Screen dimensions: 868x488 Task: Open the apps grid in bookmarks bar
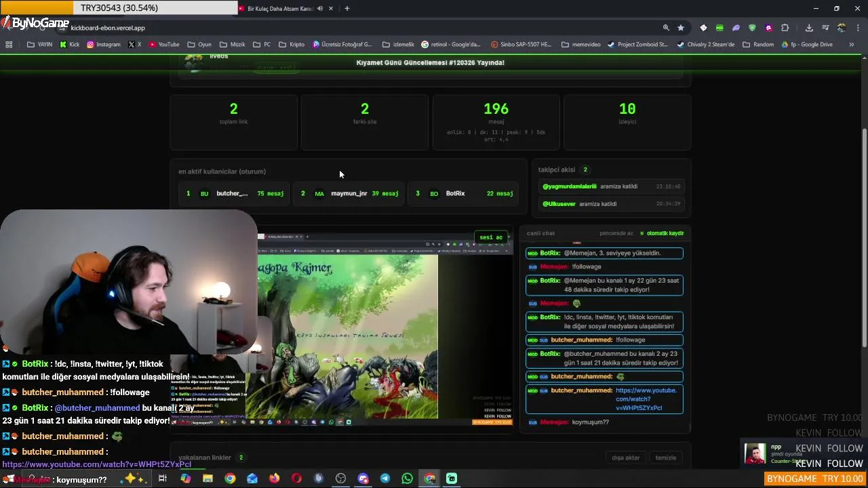[9, 45]
